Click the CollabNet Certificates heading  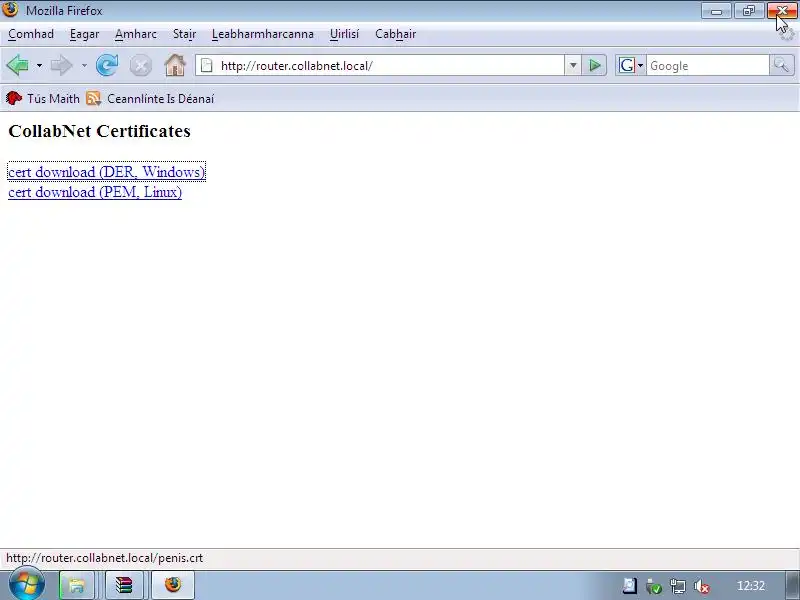tap(99, 131)
